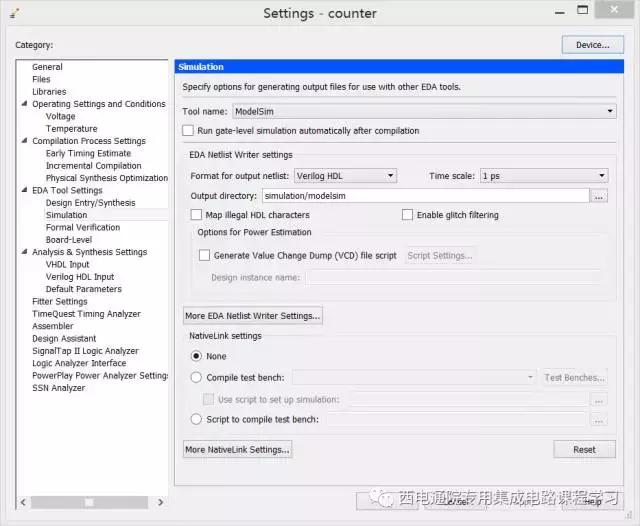Select General category
Image resolution: width=640 pixels, height=526 pixels.
pos(47,67)
